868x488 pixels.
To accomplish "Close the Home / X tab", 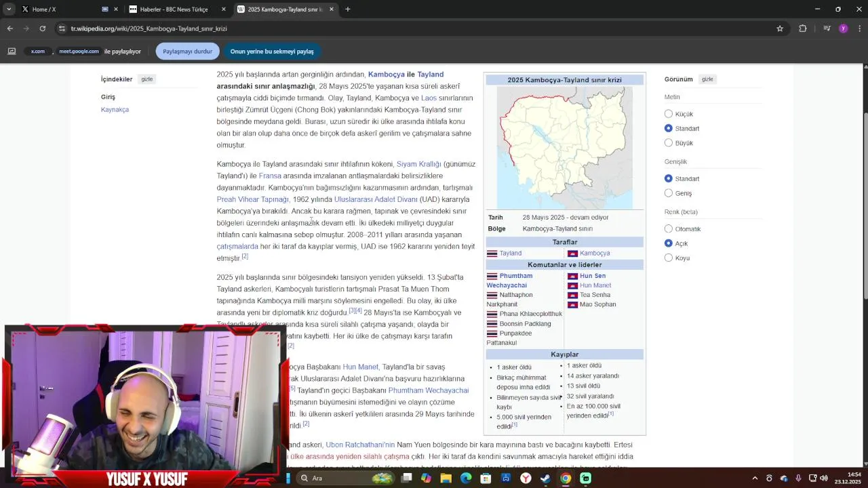I will coord(116,9).
